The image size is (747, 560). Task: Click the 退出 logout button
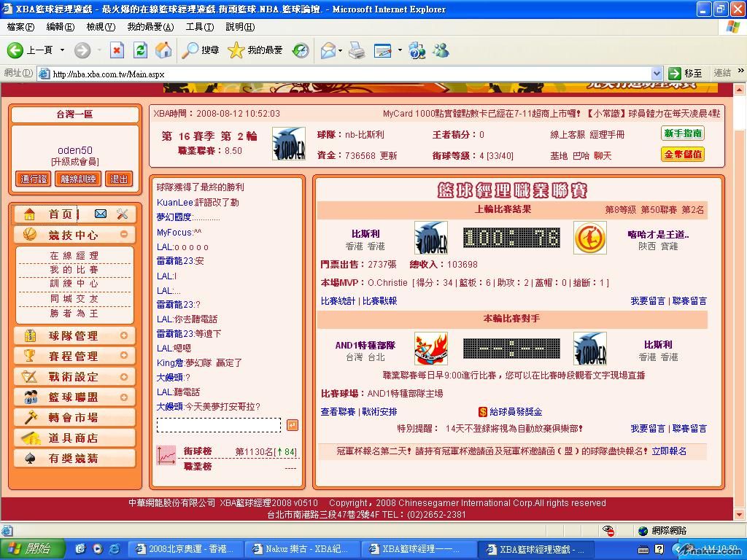(x=119, y=179)
